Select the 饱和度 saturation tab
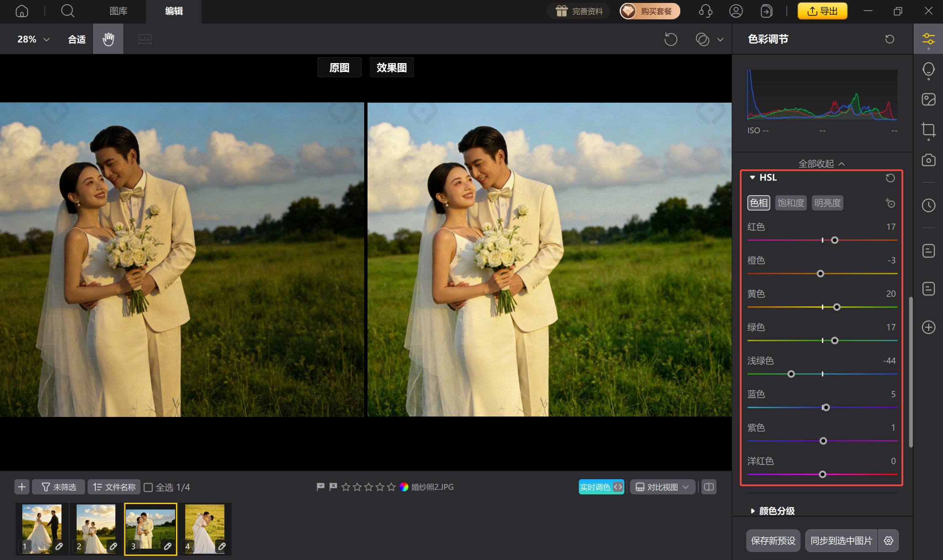Viewport: 943px width, 560px height. [x=791, y=203]
